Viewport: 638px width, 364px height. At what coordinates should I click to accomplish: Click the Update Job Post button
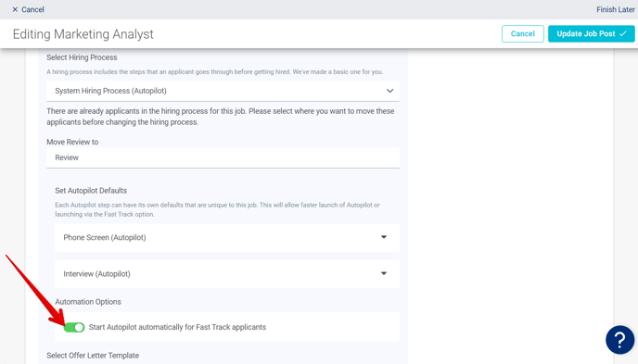click(x=592, y=33)
